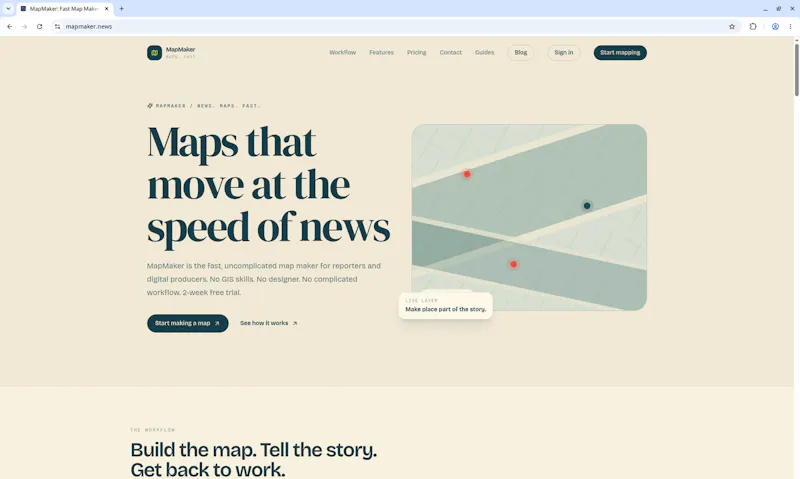This screenshot has width=800, height=479.
Task: Click the Blog pill button
Action: tap(520, 53)
